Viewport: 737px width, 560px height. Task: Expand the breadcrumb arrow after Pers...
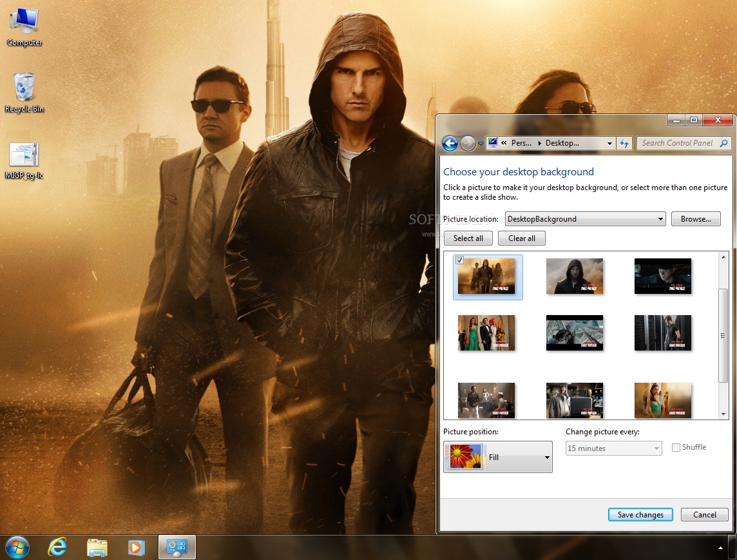(539, 143)
